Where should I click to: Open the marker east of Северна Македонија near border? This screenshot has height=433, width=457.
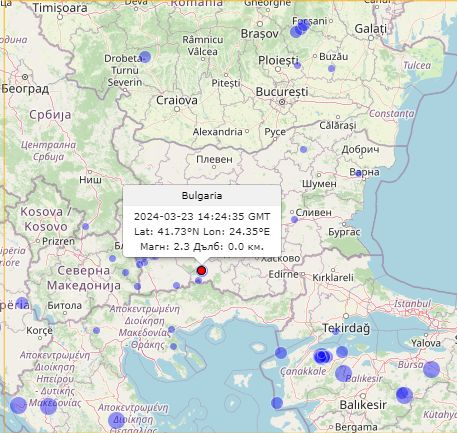(137, 286)
